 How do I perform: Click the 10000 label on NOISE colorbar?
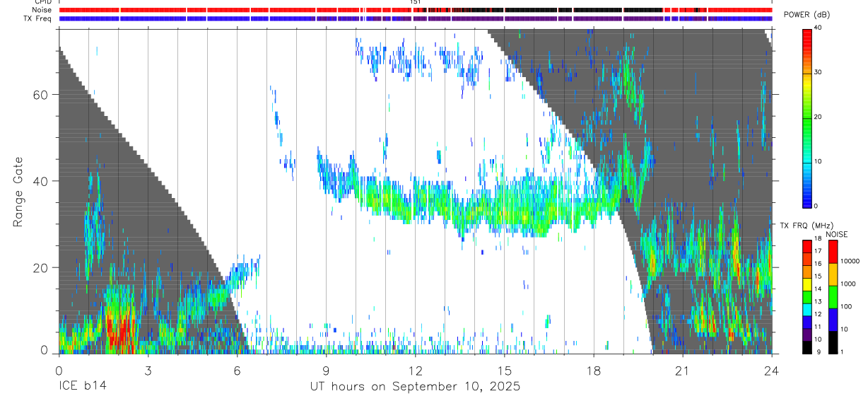(x=850, y=261)
